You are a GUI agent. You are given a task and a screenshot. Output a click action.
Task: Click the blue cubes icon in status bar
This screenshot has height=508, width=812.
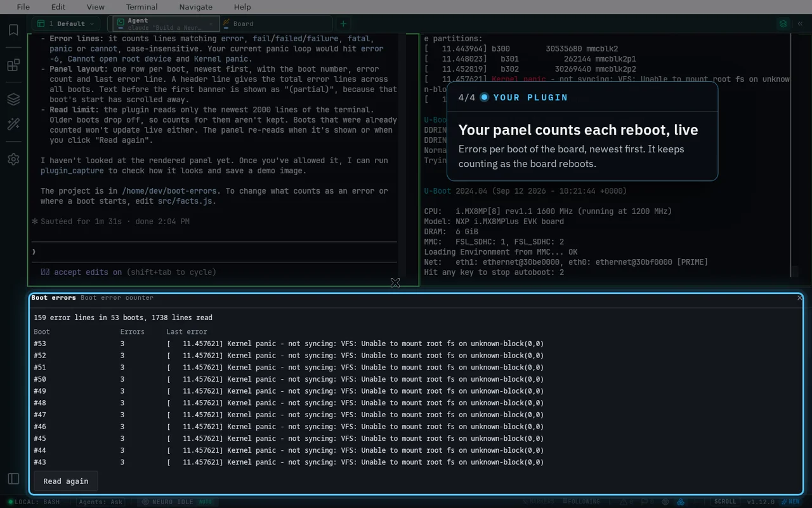tap(681, 502)
